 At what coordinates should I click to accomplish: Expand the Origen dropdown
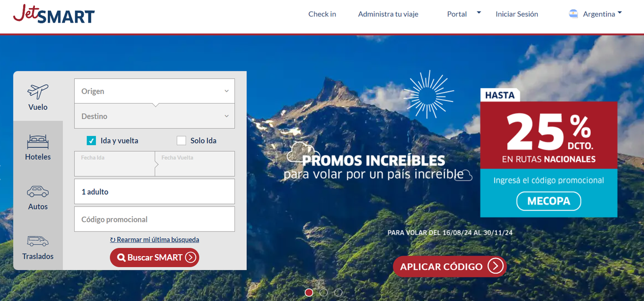tap(155, 91)
